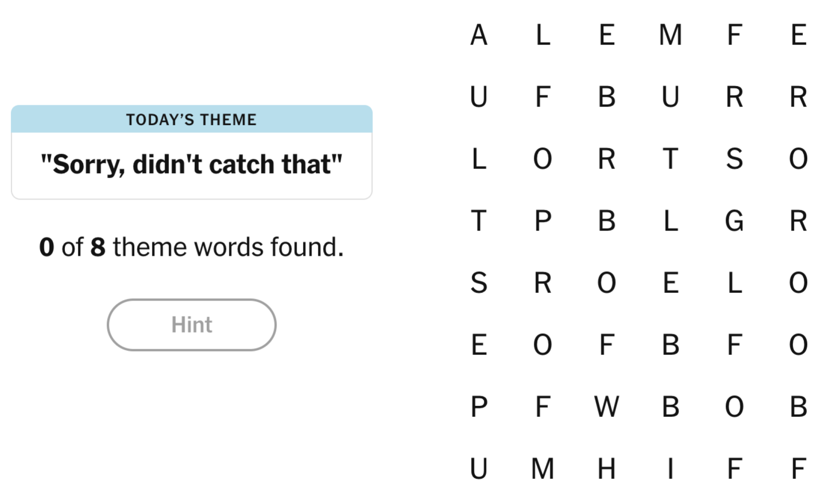Click the M between E and F

670,35
